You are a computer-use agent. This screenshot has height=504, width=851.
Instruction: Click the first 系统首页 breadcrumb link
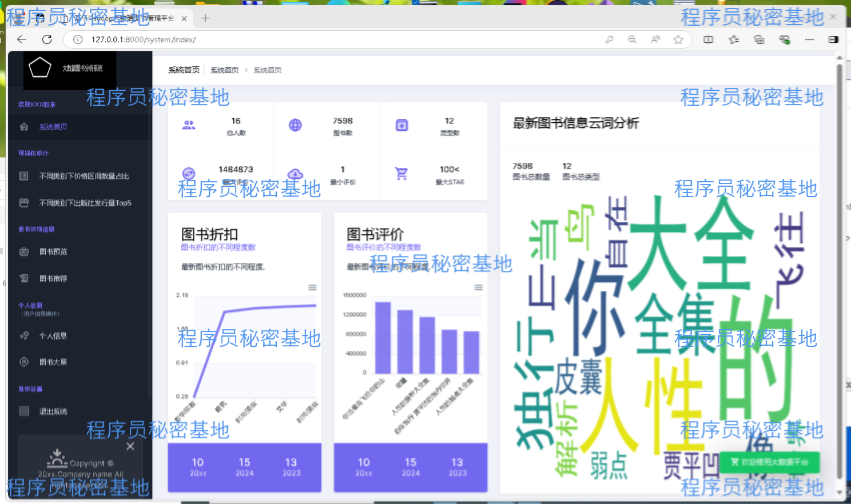(224, 70)
